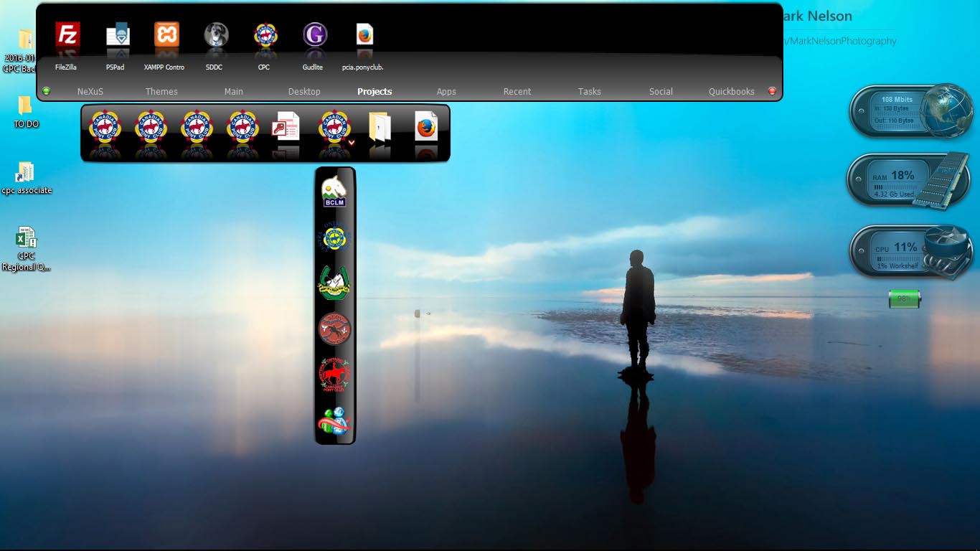Click the green indicator light on shelf
The width and height of the screenshot is (980, 551).
tap(47, 91)
